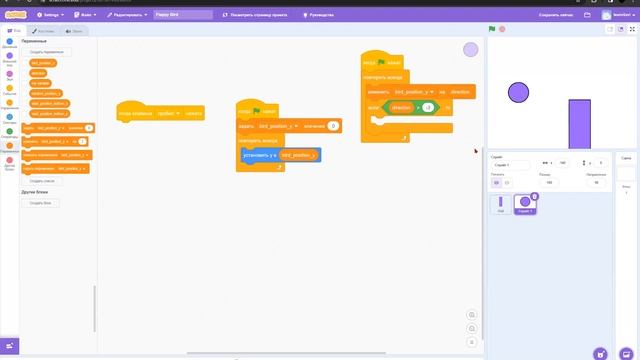Click the sprite size field

pos(549,182)
